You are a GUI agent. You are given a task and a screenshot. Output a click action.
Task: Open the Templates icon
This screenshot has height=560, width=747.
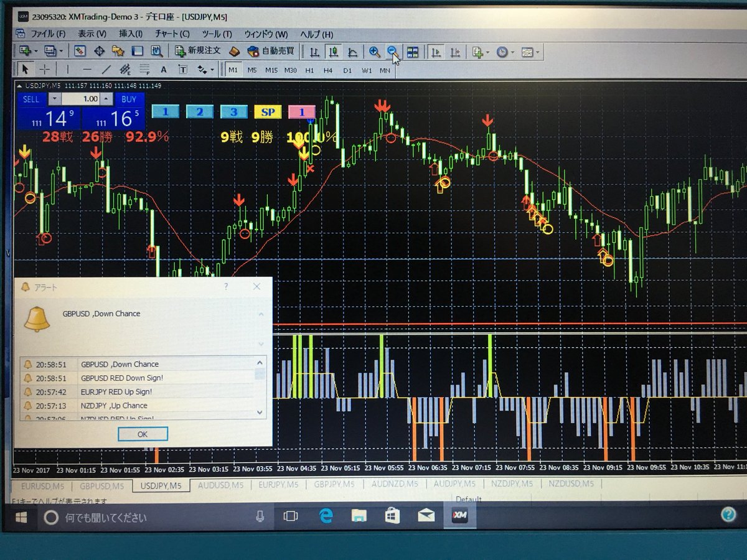coord(527,52)
